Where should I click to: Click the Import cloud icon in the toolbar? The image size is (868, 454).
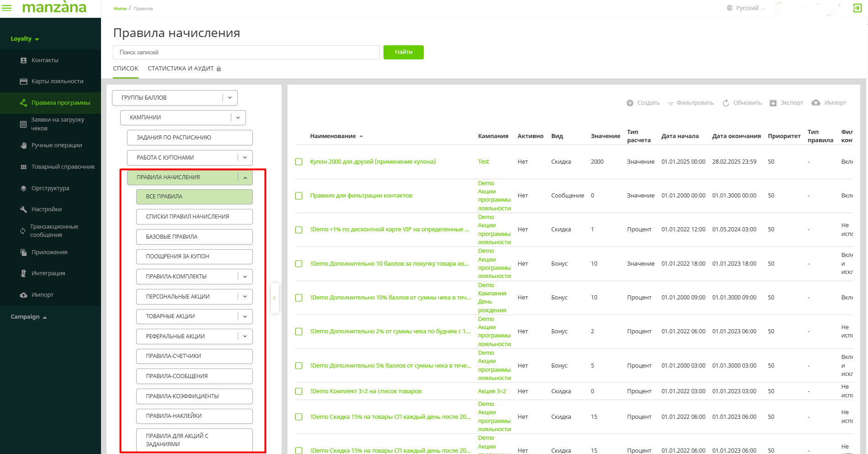[816, 103]
